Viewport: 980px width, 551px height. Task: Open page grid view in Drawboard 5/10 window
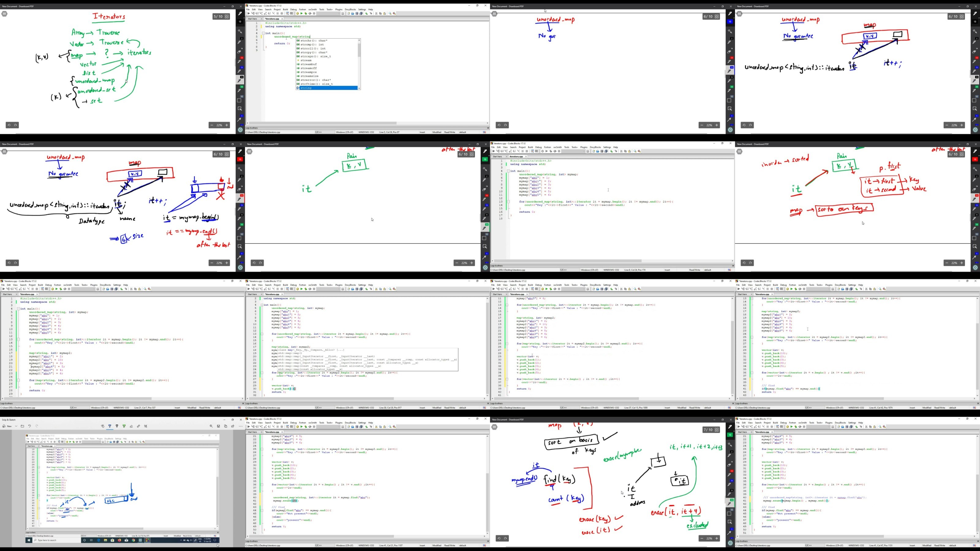click(x=227, y=16)
